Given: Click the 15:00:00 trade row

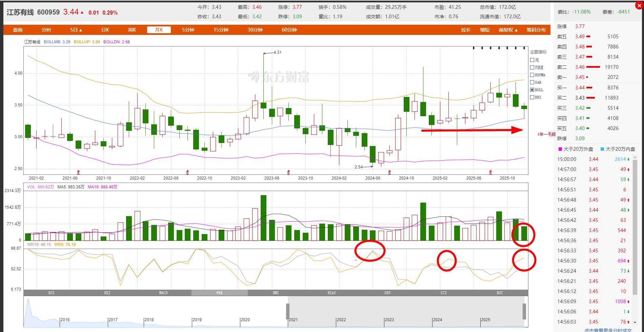Looking at the screenshot, I should coord(594,159).
